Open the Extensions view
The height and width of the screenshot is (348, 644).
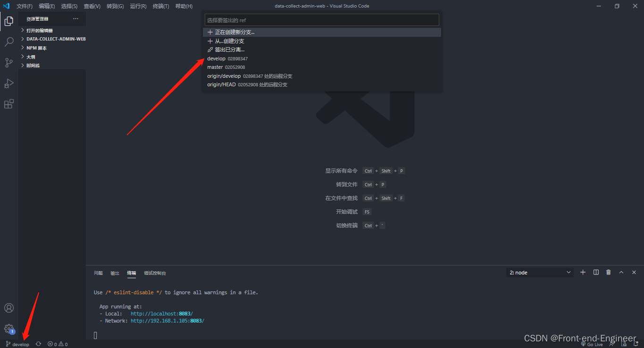click(9, 104)
